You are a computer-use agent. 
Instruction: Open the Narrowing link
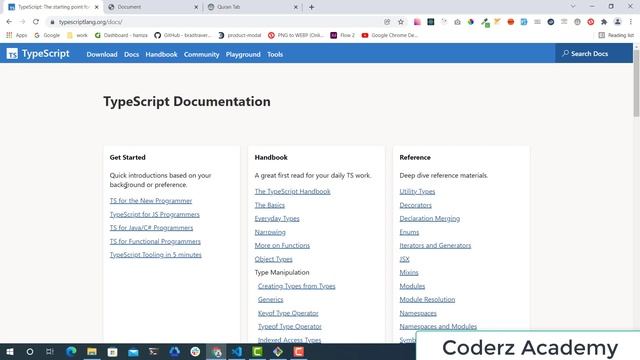270,232
